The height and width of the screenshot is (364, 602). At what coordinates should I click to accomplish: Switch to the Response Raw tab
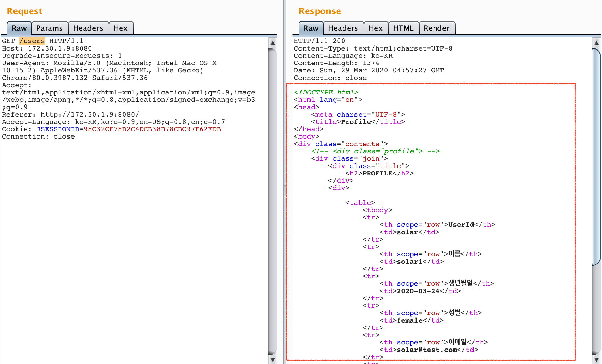coord(311,28)
